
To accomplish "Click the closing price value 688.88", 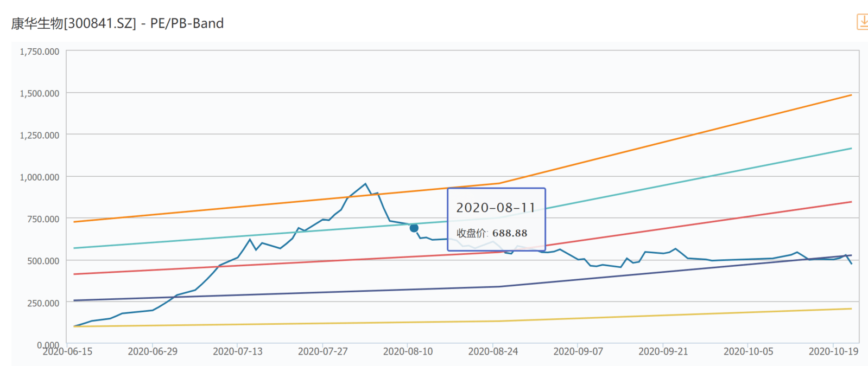I will [x=510, y=233].
